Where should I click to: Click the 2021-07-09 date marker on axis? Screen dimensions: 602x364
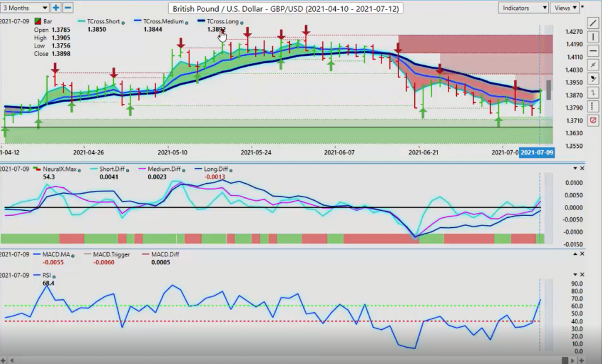point(537,152)
